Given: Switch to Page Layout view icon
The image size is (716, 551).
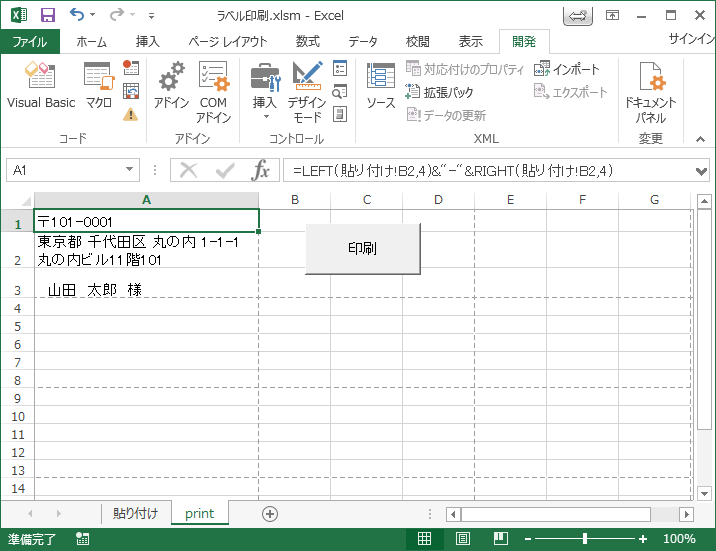Looking at the screenshot, I should click(463, 539).
